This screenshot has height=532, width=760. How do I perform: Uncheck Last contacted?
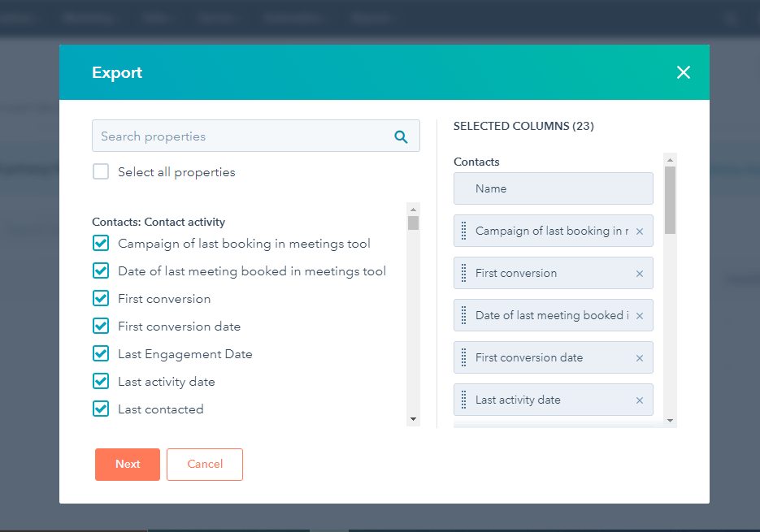coord(101,409)
